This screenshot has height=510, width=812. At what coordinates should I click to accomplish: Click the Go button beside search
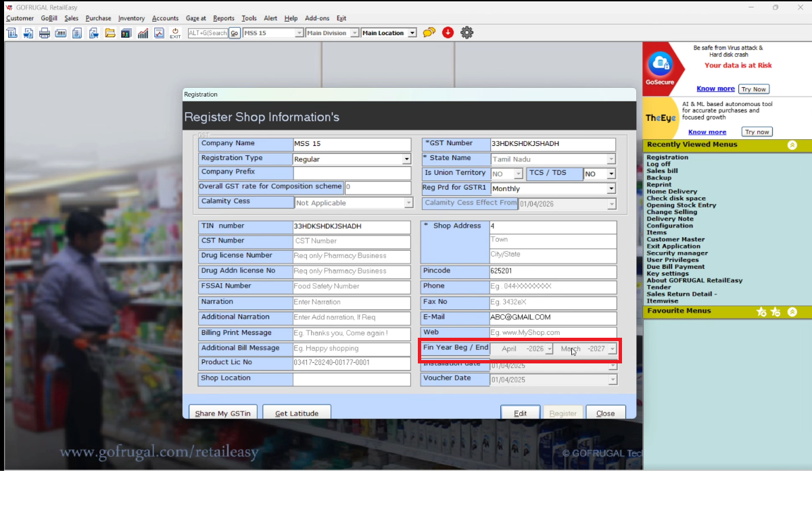pos(235,33)
